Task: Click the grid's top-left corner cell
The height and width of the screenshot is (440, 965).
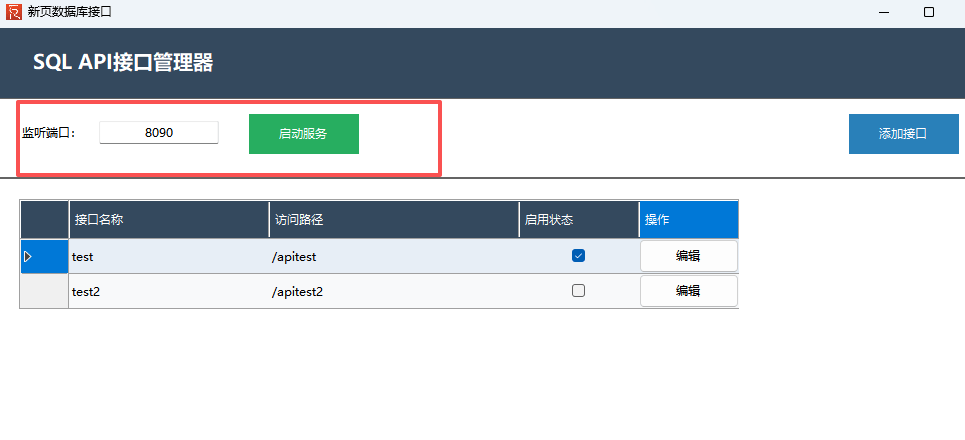Action: coord(44,220)
